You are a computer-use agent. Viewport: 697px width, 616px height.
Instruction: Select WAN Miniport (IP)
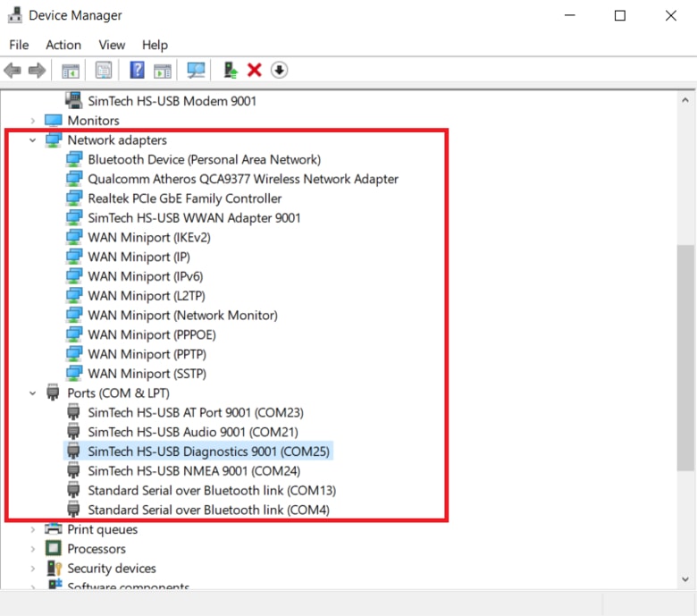tap(139, 257)
